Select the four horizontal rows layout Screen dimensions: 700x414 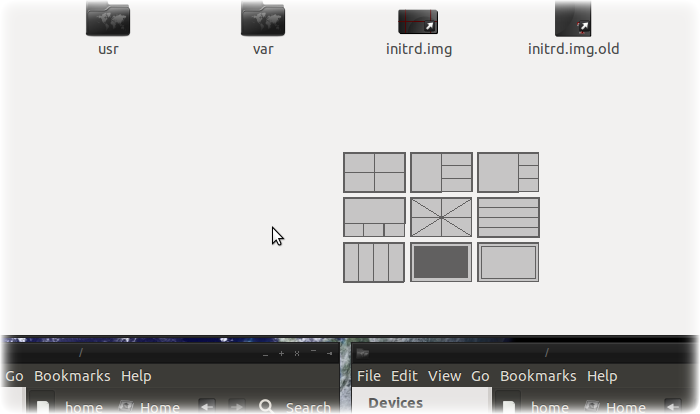508,217
